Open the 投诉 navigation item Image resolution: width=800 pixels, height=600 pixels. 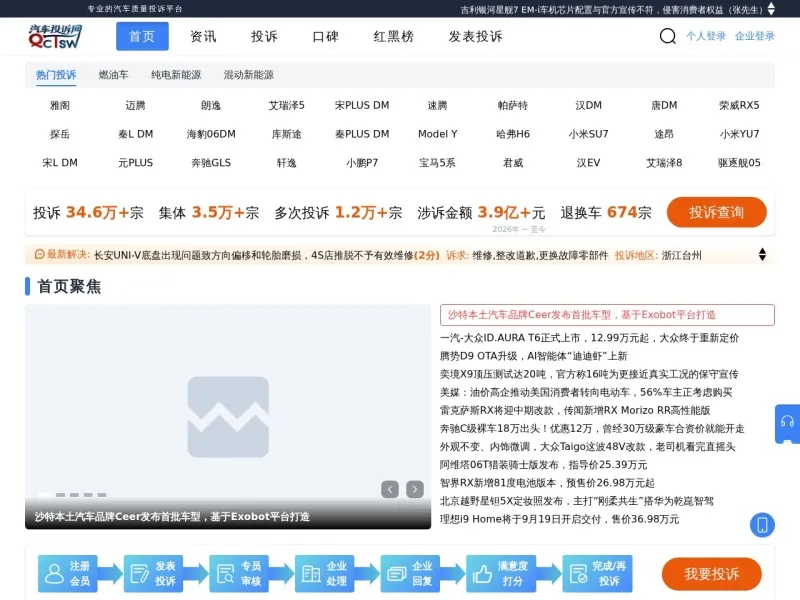(x=264, y=36)
